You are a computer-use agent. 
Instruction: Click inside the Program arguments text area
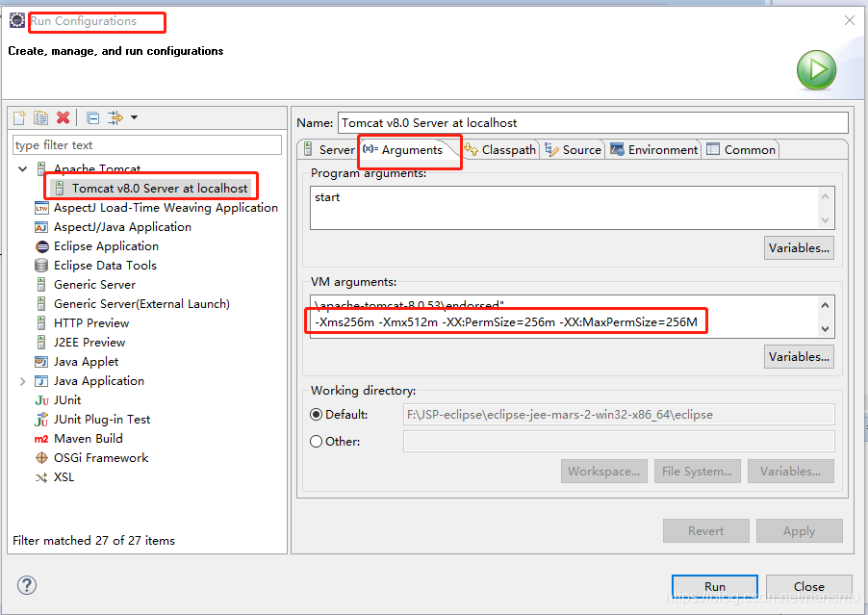pos(565,208)
